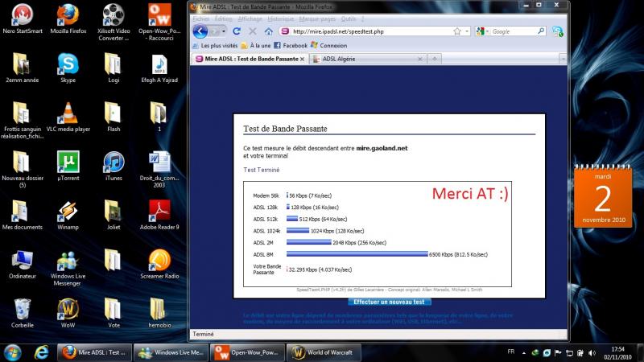This screenshot has width=644, height=362.
Task: Click the Firefox back navigation button
Action: (x=200, y=31)
